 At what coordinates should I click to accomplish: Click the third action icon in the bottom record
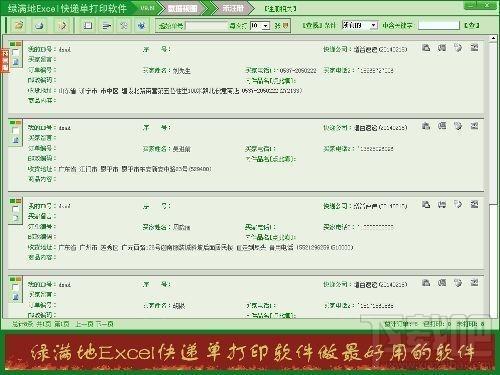pos(458,283)
